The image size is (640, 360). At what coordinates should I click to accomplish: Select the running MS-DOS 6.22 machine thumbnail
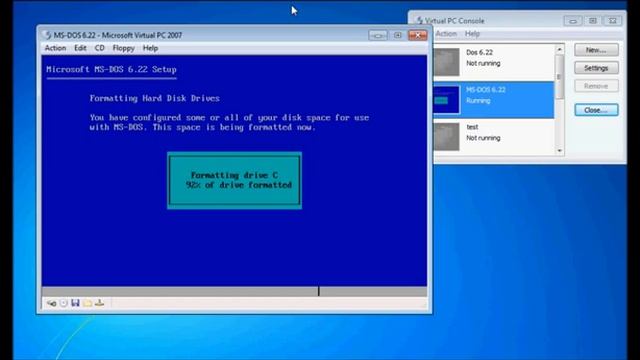(x=446, y=100)
